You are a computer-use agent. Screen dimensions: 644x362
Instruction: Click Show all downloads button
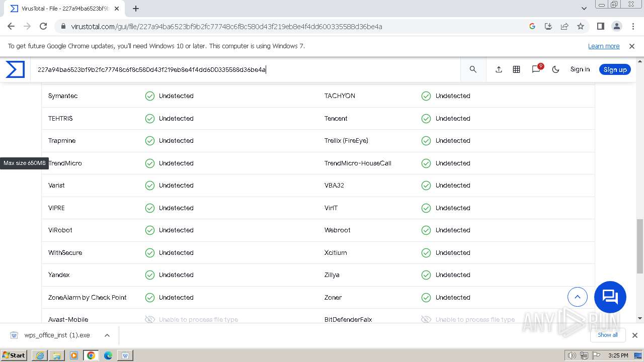608,335
